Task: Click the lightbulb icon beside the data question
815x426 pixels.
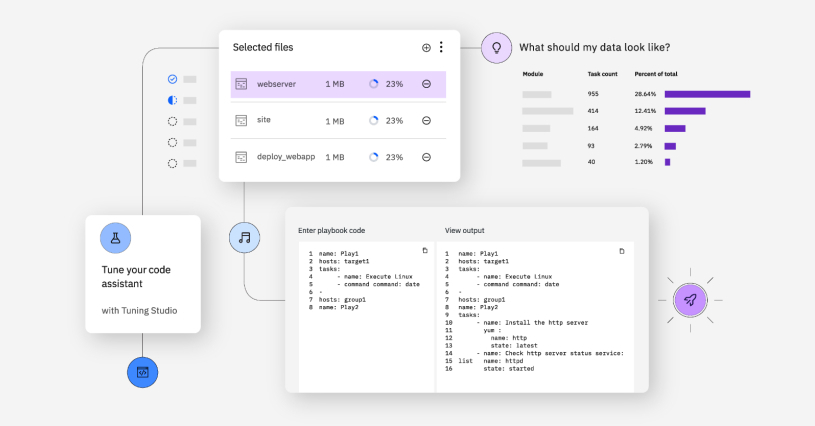Action: click(495, 47)
